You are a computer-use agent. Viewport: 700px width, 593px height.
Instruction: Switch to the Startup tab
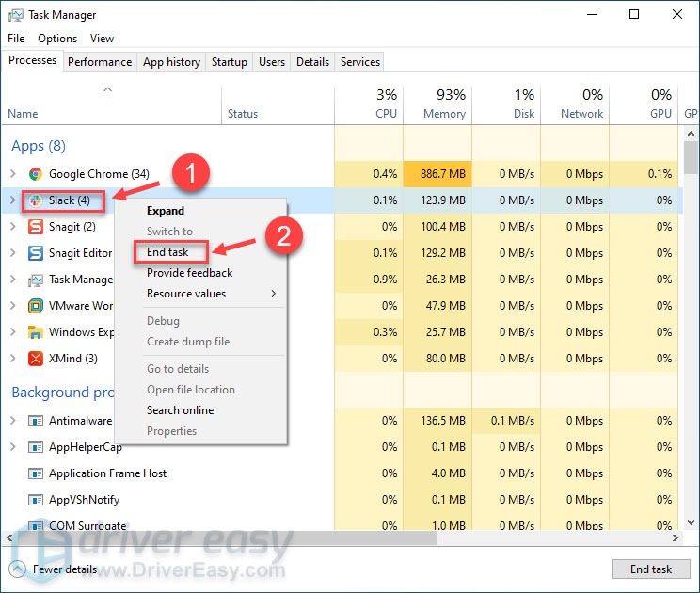point(229,61)
